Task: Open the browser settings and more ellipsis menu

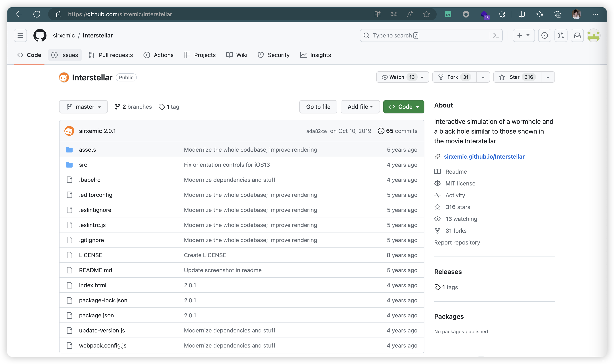Action: [595, 14]
